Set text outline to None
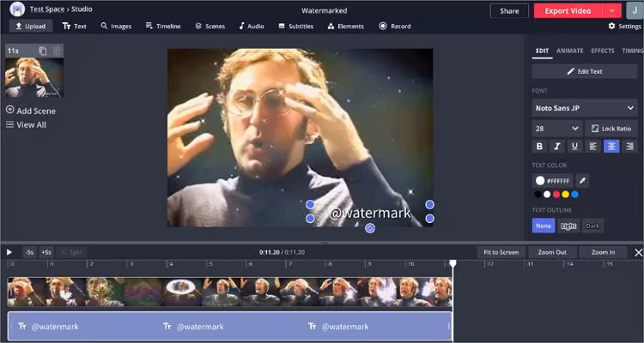Image resolution: width=644 pixels, height=343 pixels. click(x=544, y=226)
